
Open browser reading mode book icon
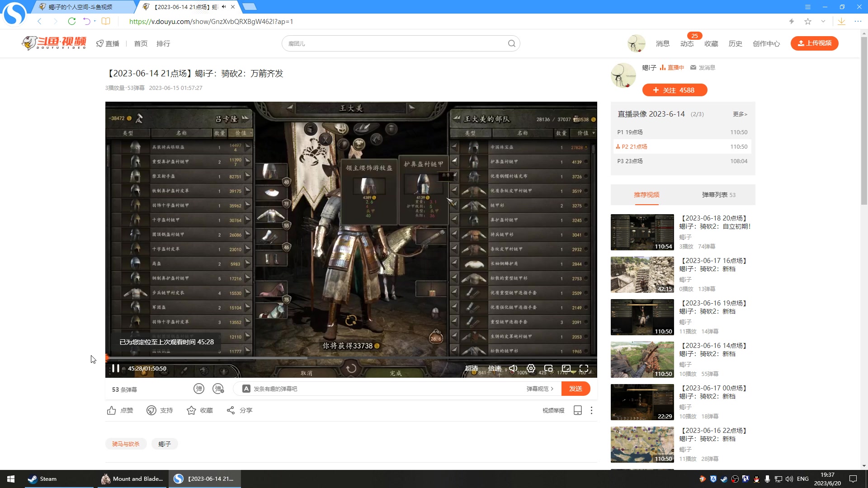[106, 21]
